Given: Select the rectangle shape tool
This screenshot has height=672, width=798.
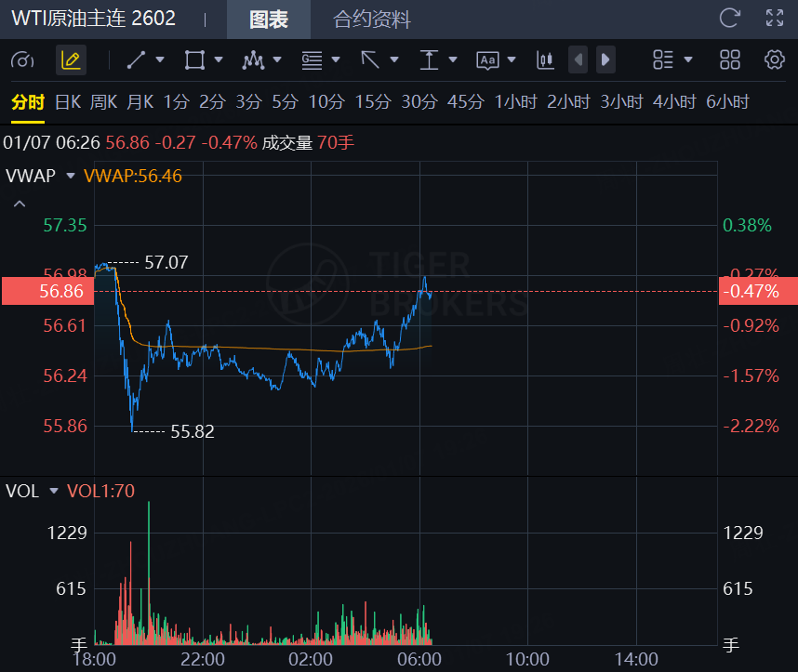Looking at the screenshot, I should pyautogui.click(x=194, y=60).
